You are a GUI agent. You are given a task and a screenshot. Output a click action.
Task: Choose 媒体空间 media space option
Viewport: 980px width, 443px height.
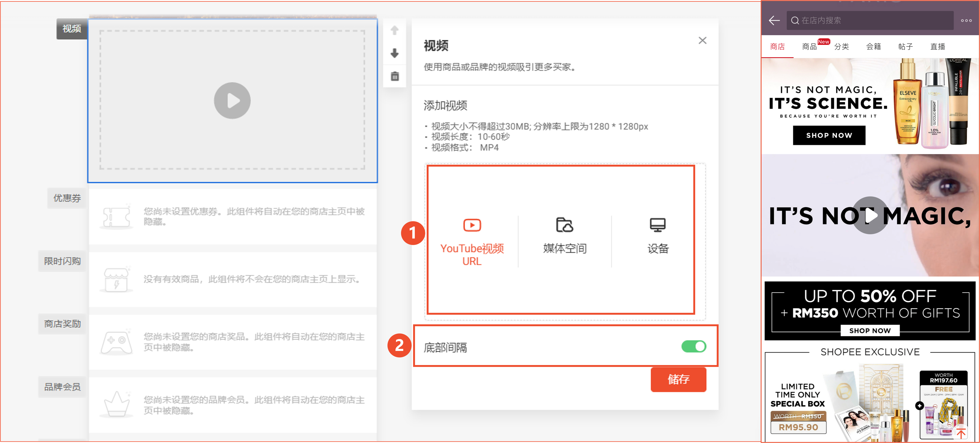point(565,236)
